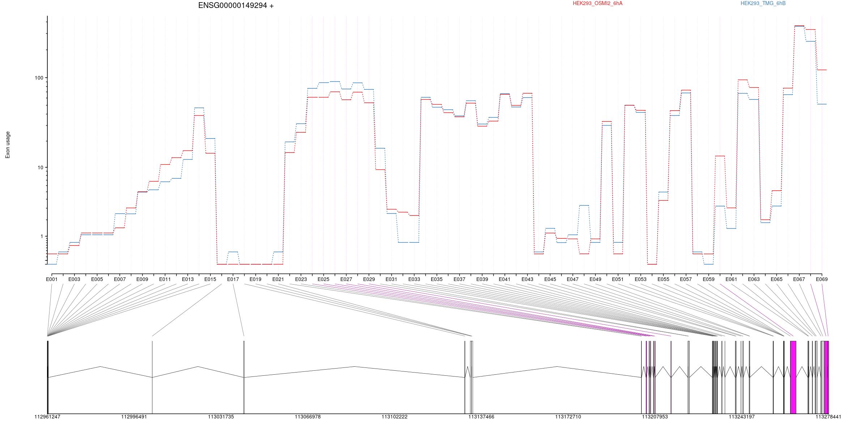
Task: Select exon label E025
Action: (323, 279)
